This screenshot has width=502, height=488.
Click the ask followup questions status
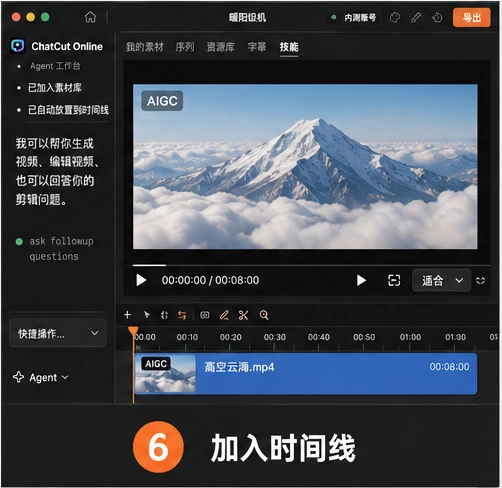[61, 249]
